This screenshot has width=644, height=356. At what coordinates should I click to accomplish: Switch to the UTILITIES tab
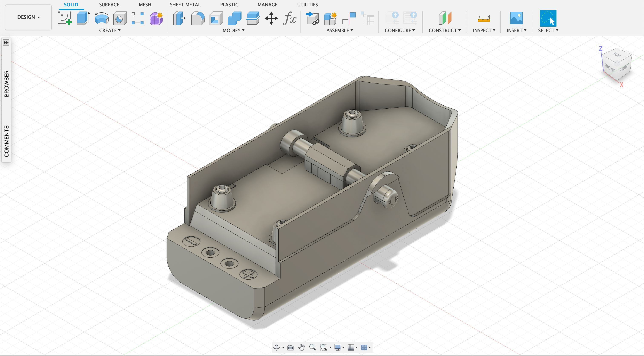point(308,5)
